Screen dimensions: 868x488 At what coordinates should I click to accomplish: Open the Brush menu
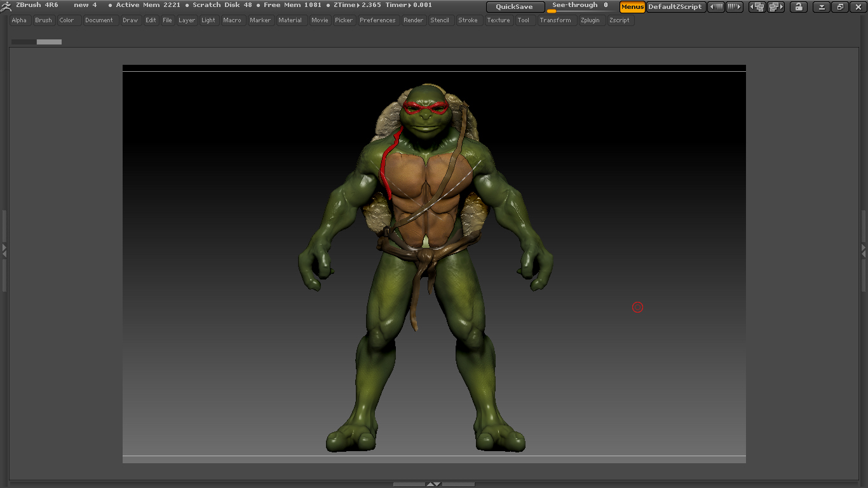click(43, 20)
